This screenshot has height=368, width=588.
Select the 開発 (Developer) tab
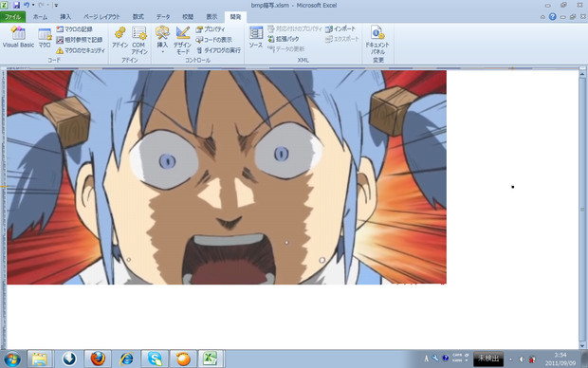tap(235, 17)
